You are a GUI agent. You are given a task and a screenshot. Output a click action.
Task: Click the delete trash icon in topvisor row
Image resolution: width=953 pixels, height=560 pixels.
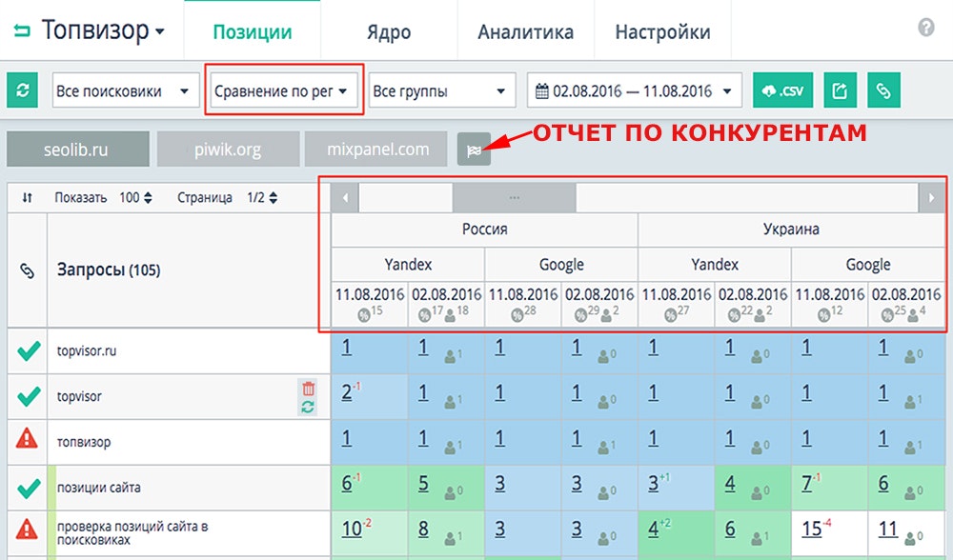308,389
